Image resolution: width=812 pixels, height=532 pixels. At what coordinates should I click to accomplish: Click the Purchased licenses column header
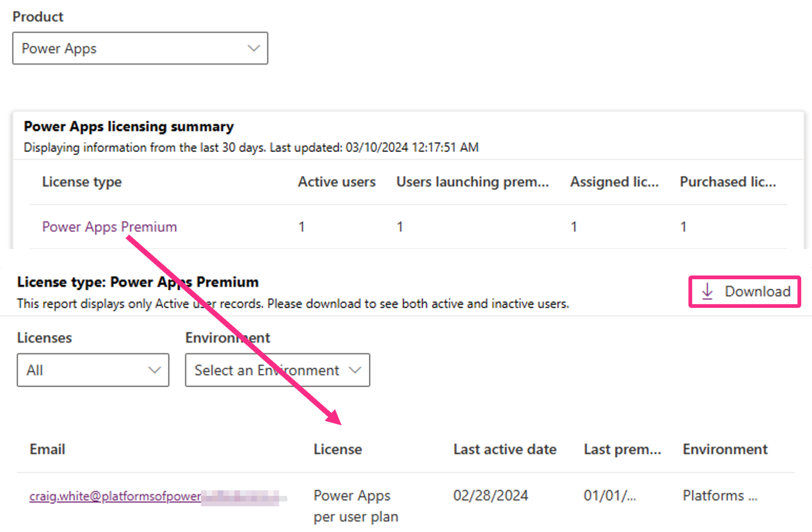pyautogui.click(x=728, y=182)
